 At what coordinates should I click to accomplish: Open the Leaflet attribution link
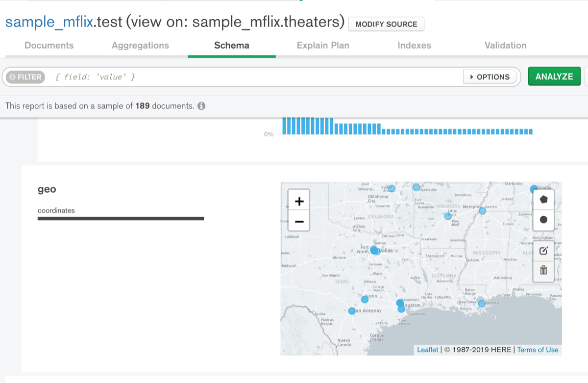(427, 350)
